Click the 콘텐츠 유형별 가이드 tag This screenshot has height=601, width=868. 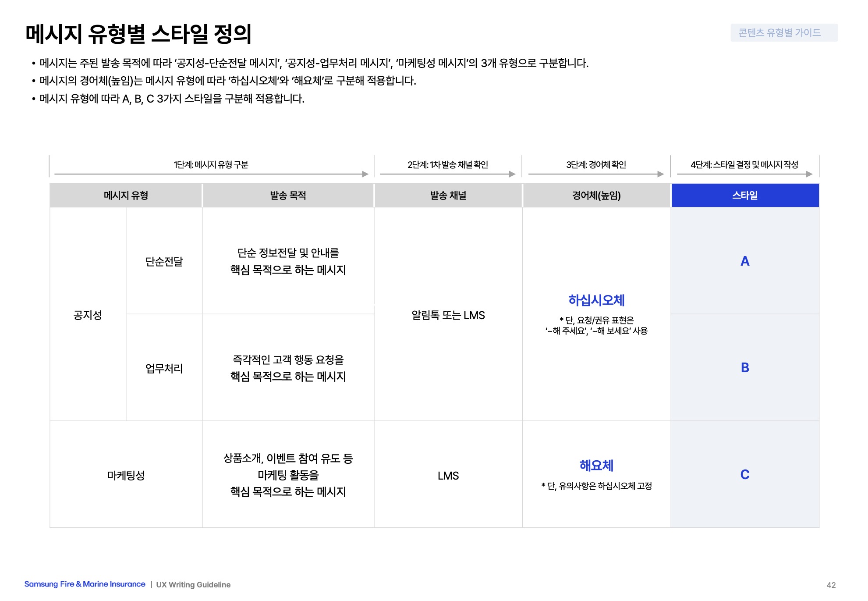(783, 33)
